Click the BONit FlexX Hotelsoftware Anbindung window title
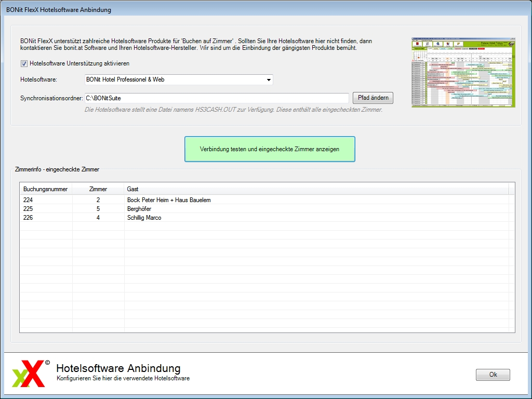 [59, 10]
